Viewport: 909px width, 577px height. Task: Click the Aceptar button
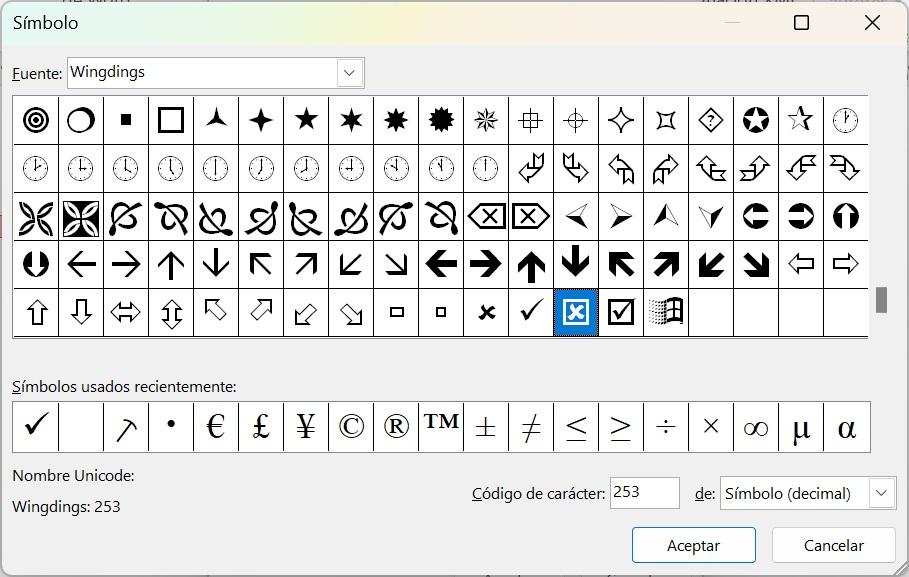[693, 545]
